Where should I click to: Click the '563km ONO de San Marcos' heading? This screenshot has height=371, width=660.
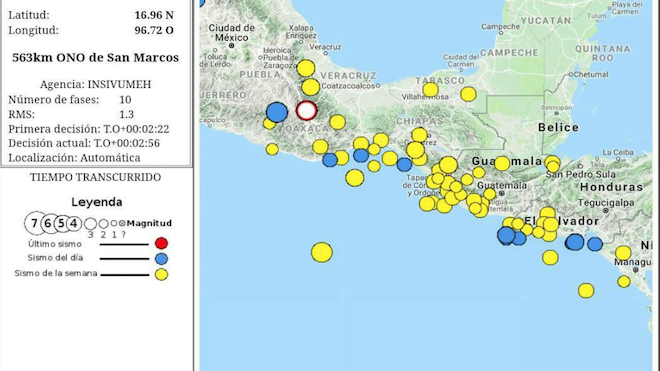click(x=96, y=58)
